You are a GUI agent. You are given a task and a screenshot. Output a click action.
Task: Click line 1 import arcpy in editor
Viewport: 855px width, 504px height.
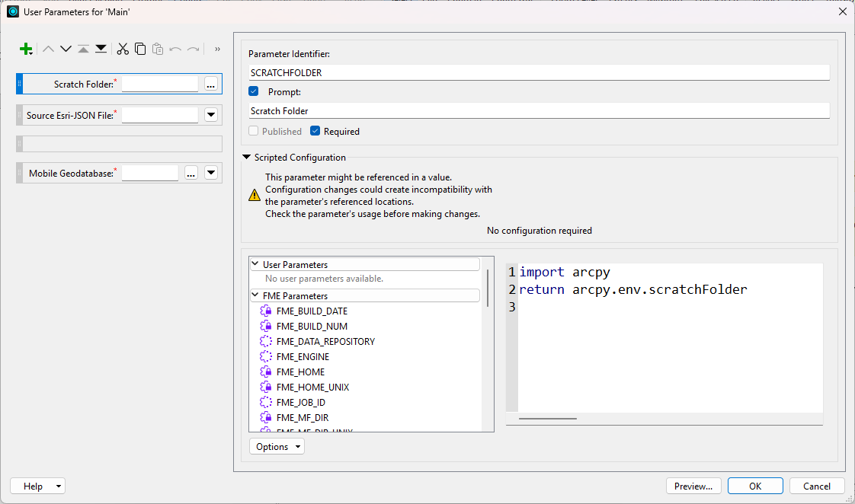pos(565,272)
